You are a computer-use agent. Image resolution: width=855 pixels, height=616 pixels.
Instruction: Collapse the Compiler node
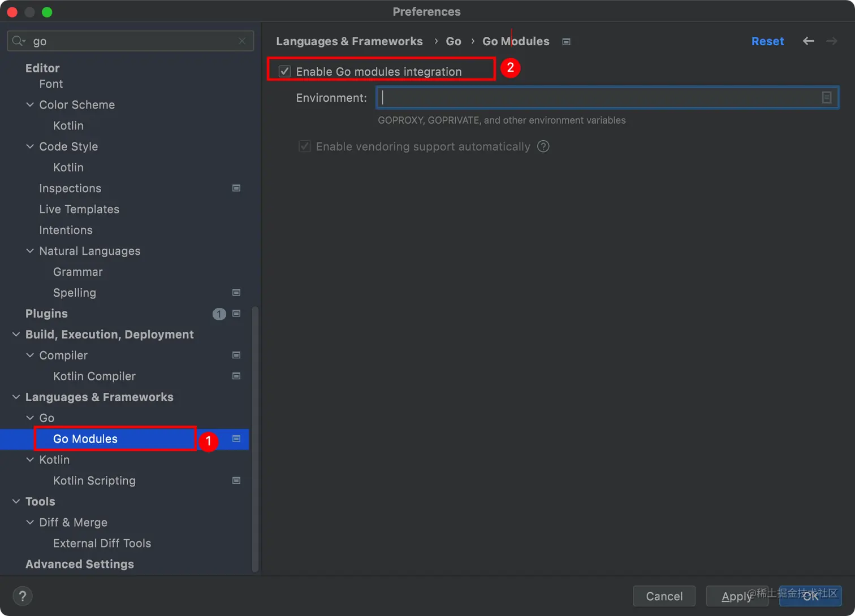tap(30, 355)
